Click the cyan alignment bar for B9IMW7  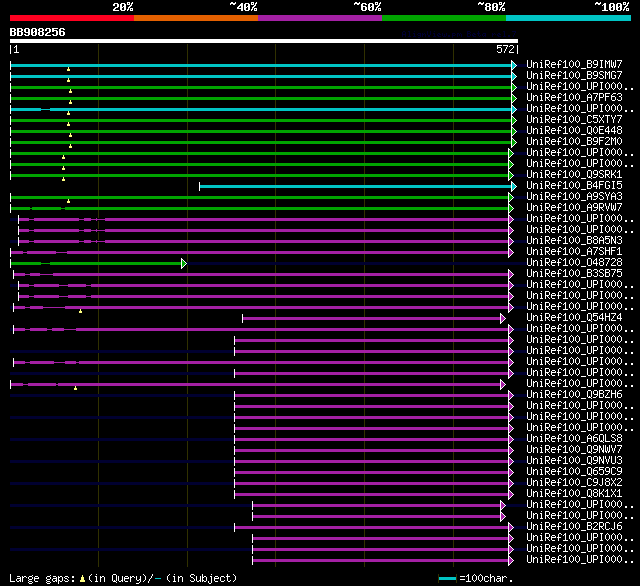pos(261,65)
